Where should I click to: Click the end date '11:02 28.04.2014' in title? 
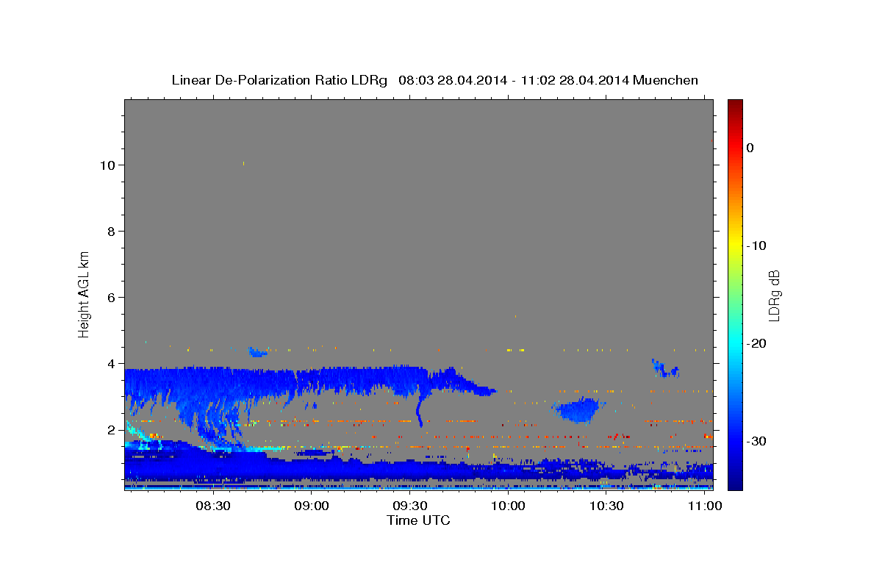point(575,80)
